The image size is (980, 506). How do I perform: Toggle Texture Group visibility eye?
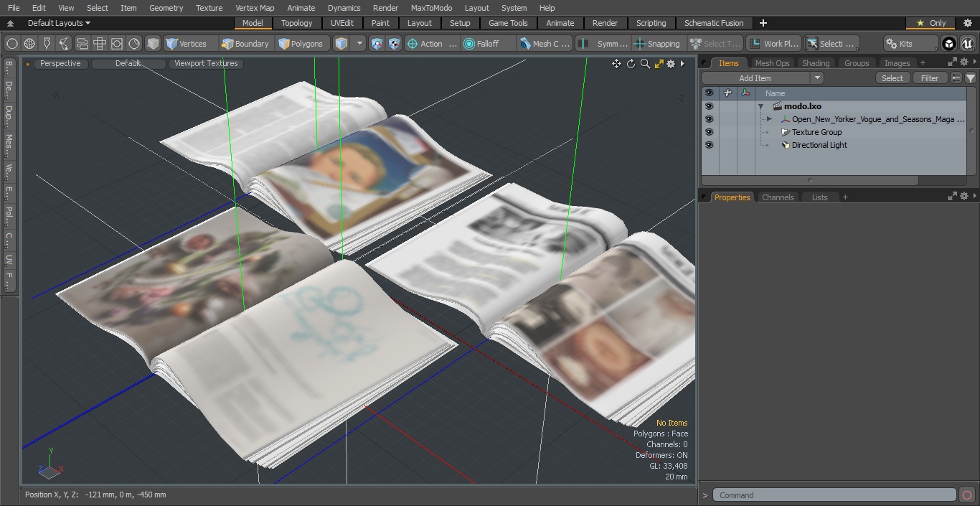point(709,132)
